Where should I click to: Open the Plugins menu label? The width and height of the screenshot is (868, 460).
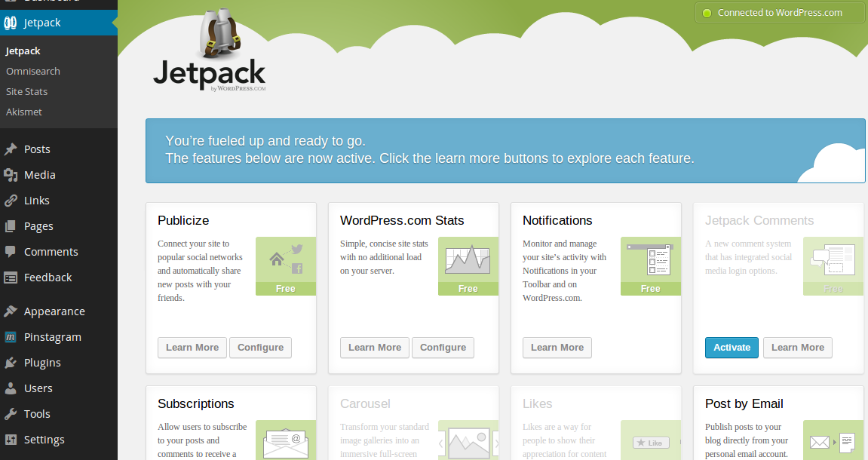tap(42, 363)
